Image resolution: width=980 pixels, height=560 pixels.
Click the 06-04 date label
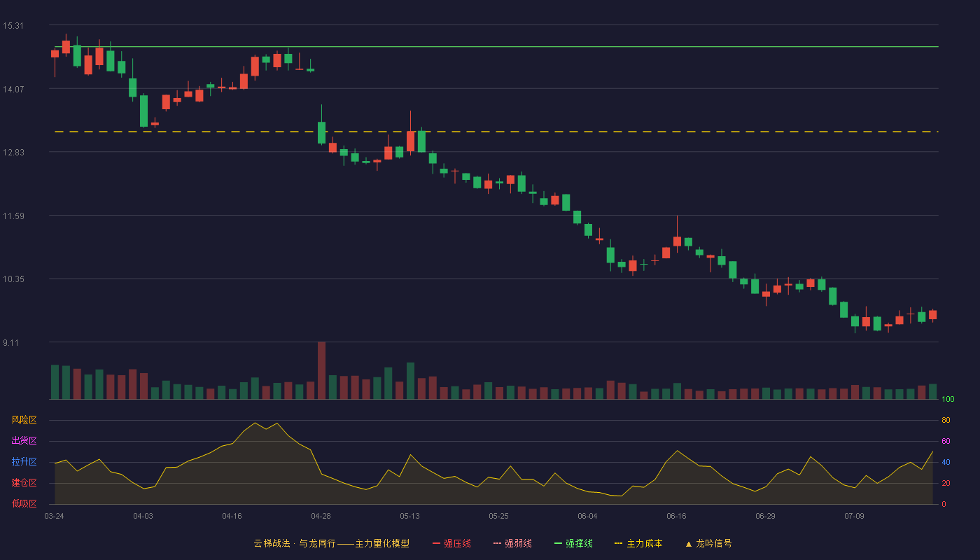click(587, 516)
